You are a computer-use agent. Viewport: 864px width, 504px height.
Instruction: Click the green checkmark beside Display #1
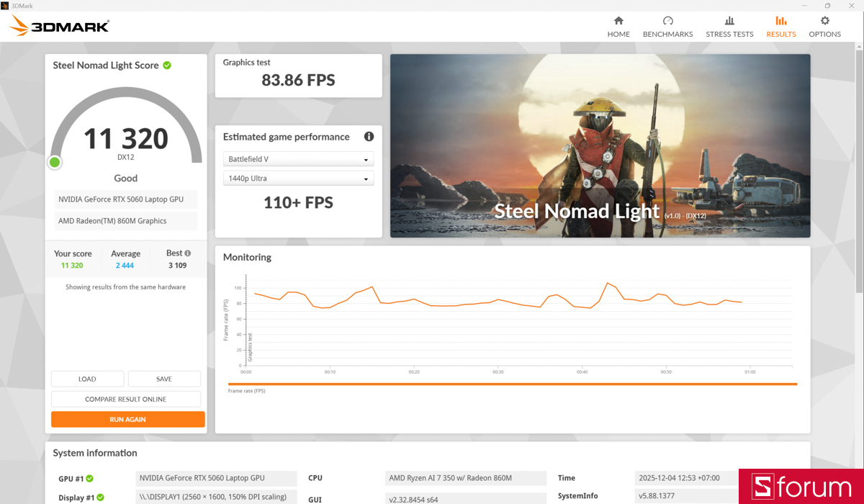point(101,497)
